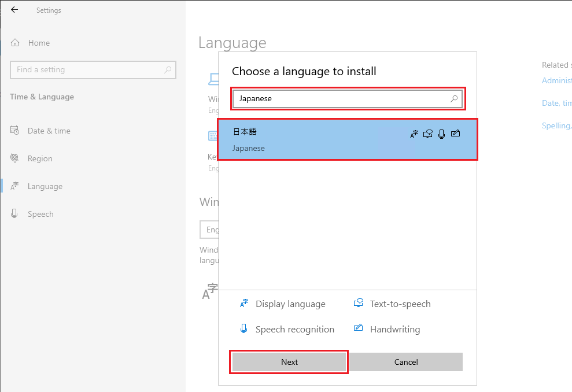Click the 'Handwriting' legend label
Image resolution: width=572 pixels, height=392 pixels.
pos(395,330)
